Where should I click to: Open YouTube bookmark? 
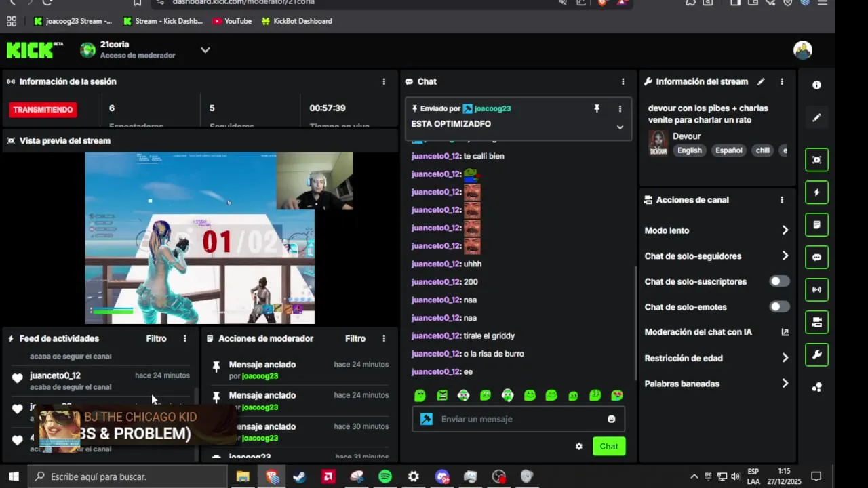232,21
